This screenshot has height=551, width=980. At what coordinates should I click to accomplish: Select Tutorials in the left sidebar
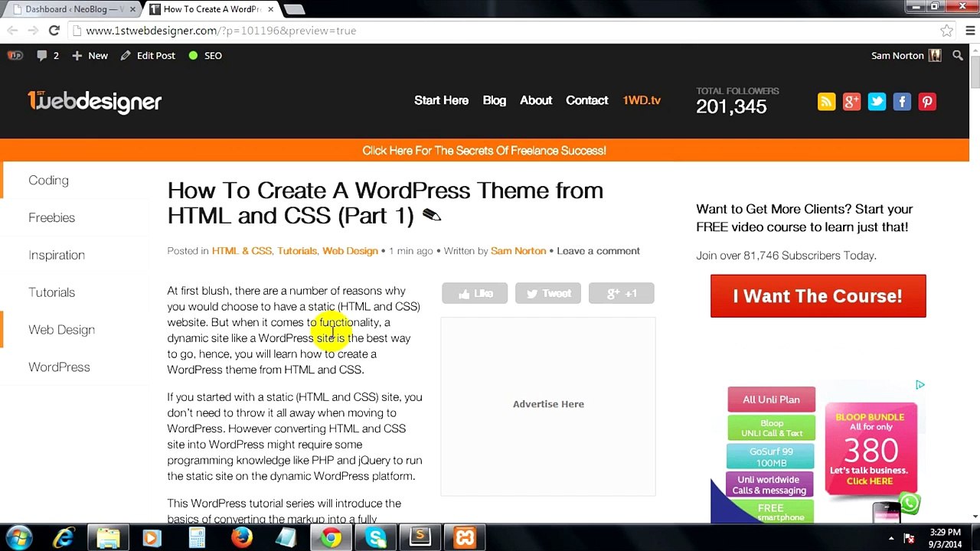click(51, 292)
